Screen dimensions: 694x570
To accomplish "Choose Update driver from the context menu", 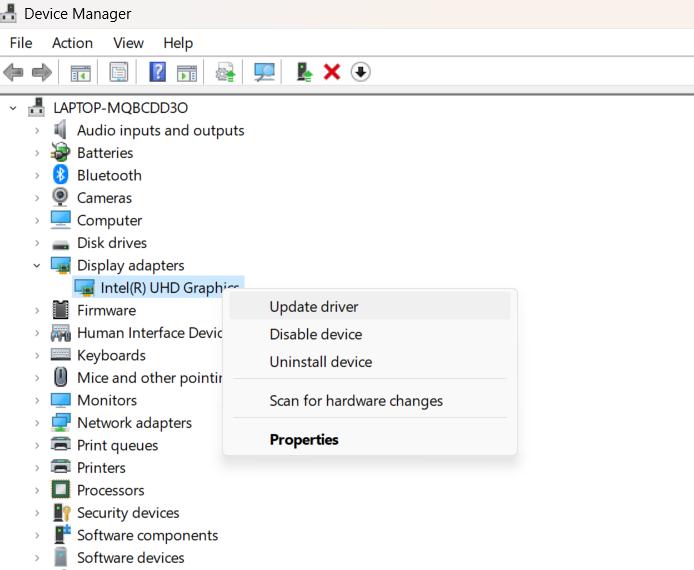I will [314, 307].
